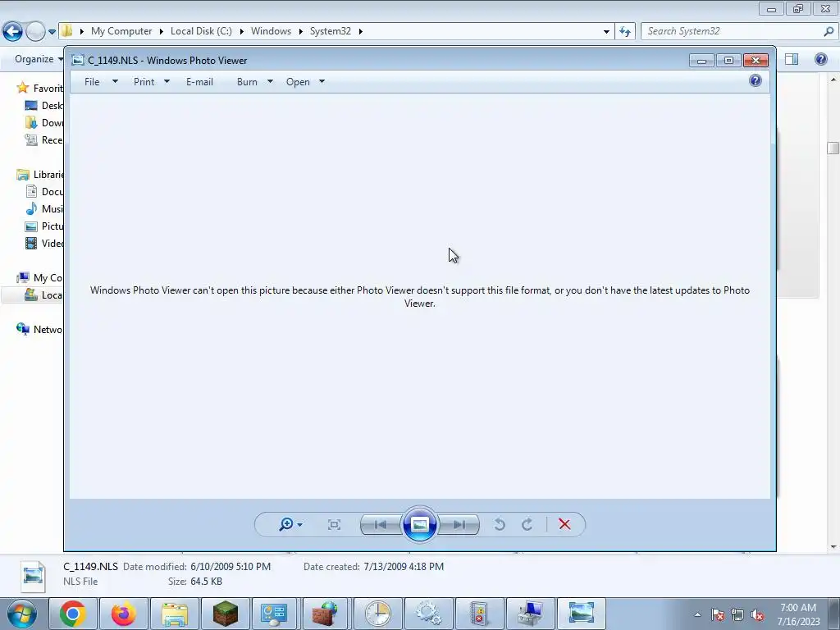Open the zoom slider dropdown arrow
Screen dimensions: 840x630
click(299, 524)
